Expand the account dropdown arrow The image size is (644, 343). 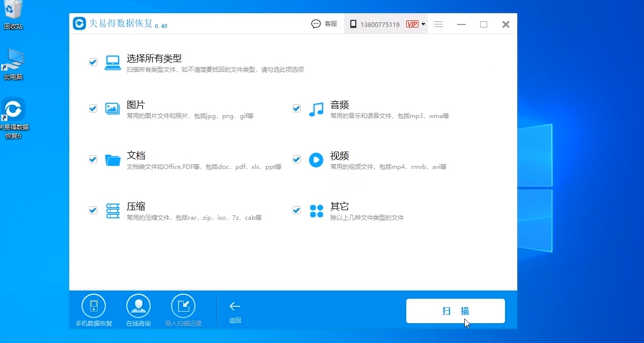pyautogui.click(x=424, y=24)
